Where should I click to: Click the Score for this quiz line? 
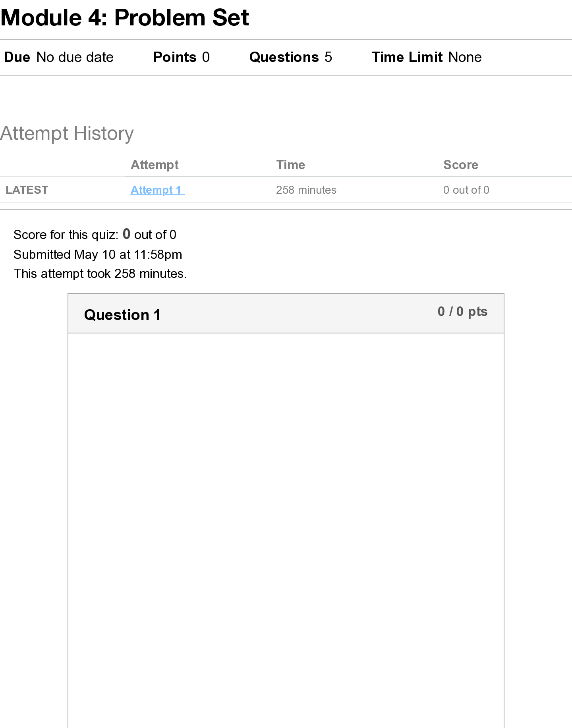95,235
